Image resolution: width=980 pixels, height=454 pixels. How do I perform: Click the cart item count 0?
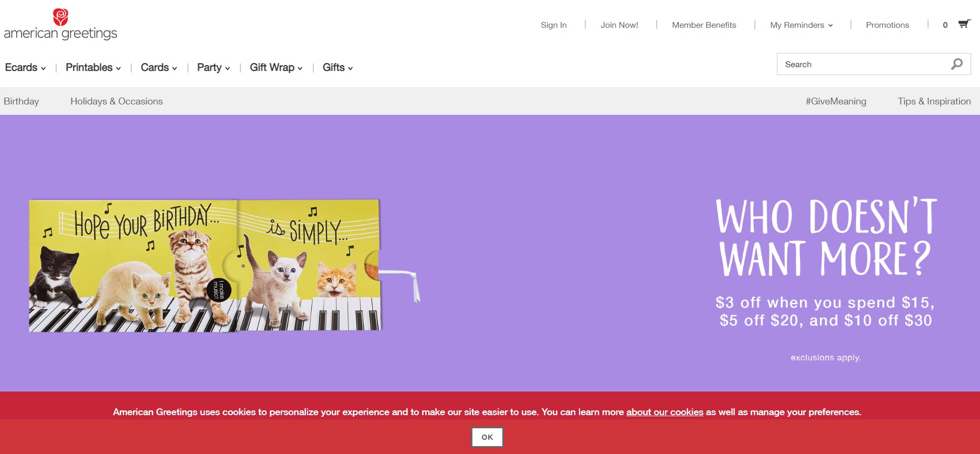[x=945, y=25]
